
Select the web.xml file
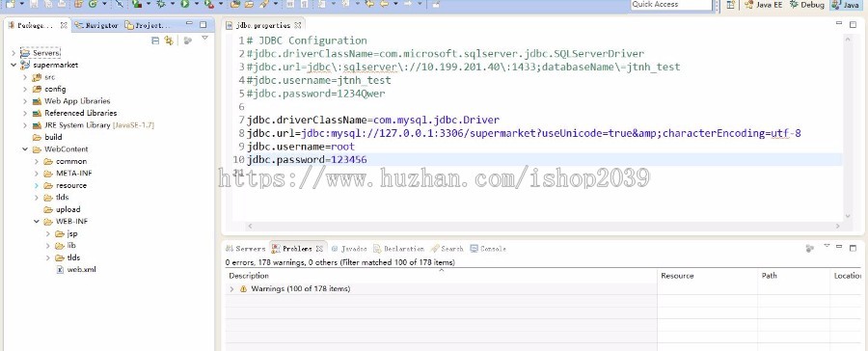[76, 270]
